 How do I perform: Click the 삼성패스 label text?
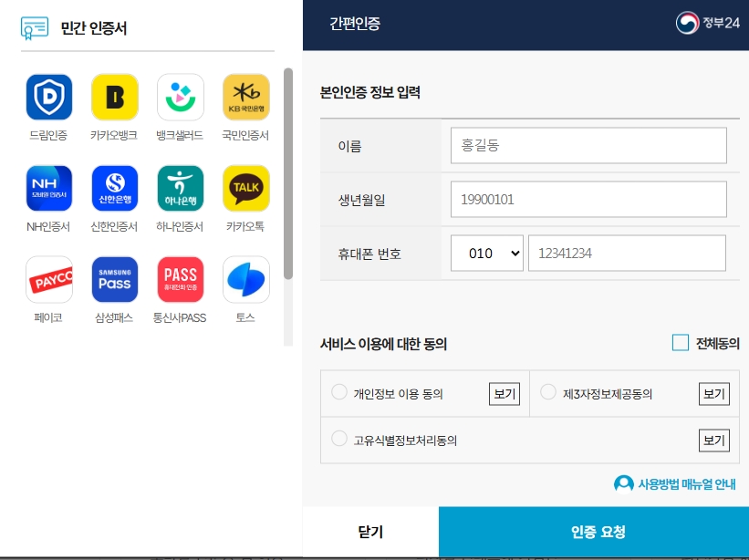point(114,318)
